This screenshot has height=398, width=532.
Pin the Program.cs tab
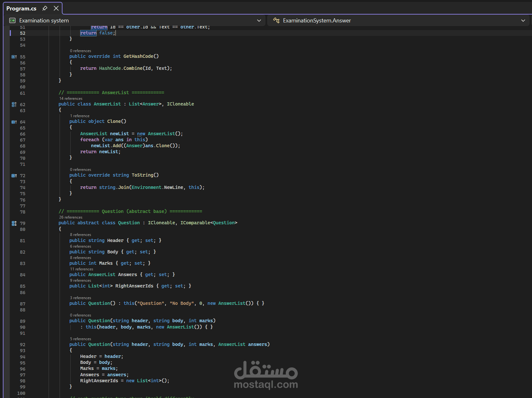(x=45, y=8)
